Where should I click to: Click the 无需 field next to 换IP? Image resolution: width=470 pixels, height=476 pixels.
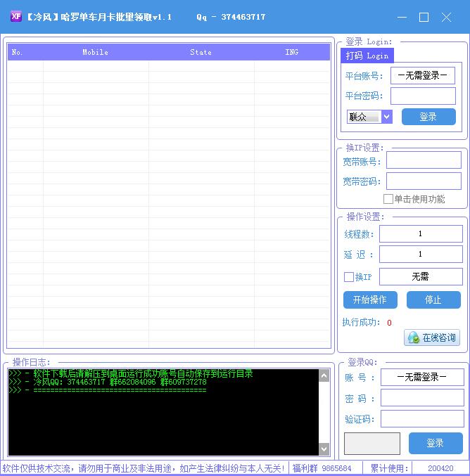[421, 276]
